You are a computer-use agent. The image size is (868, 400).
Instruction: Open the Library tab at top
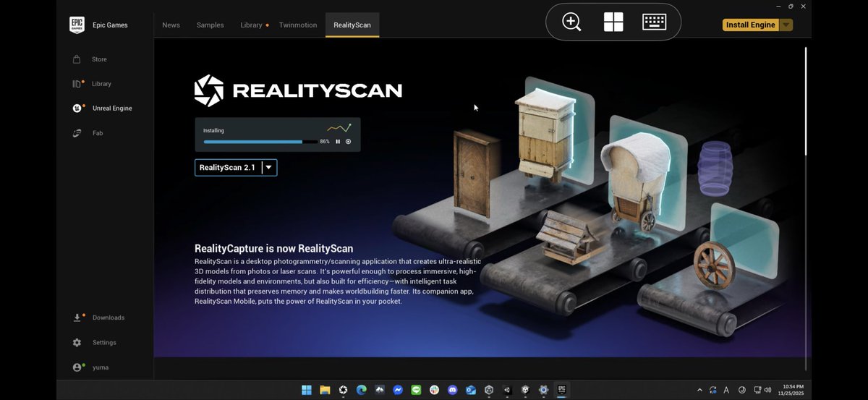tap(252, 25)
